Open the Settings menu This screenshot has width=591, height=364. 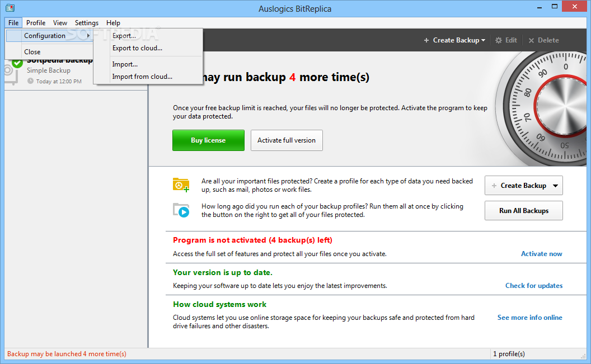coord(87,22)
